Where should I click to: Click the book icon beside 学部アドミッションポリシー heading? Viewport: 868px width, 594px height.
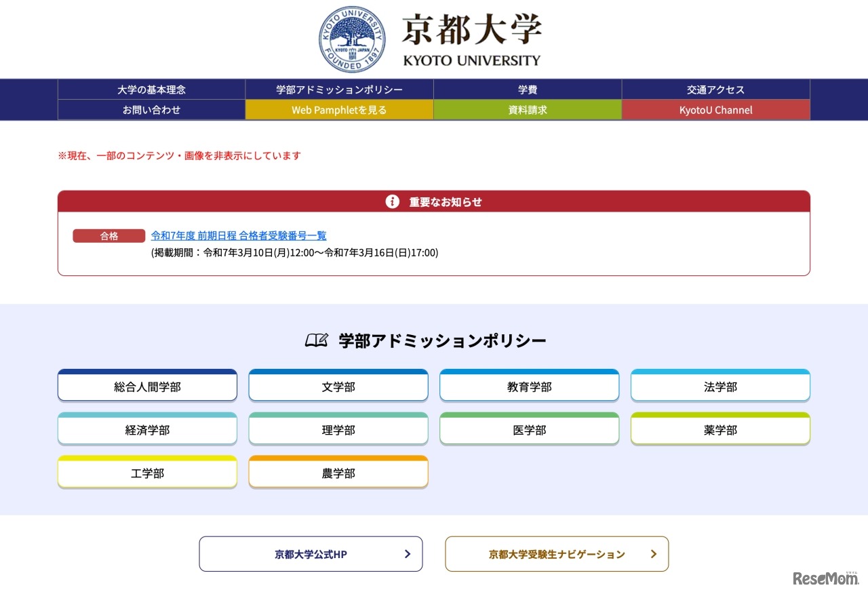click(x=316, y=340)
